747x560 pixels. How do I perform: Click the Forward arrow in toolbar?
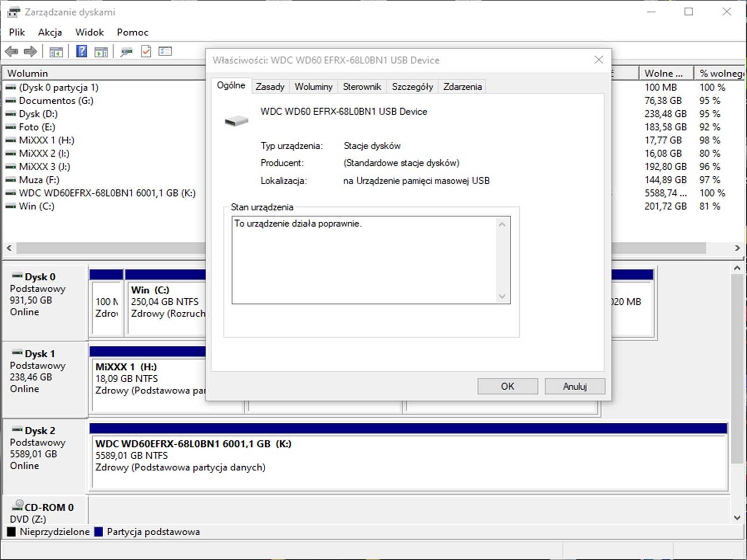(x=30, y=51)
